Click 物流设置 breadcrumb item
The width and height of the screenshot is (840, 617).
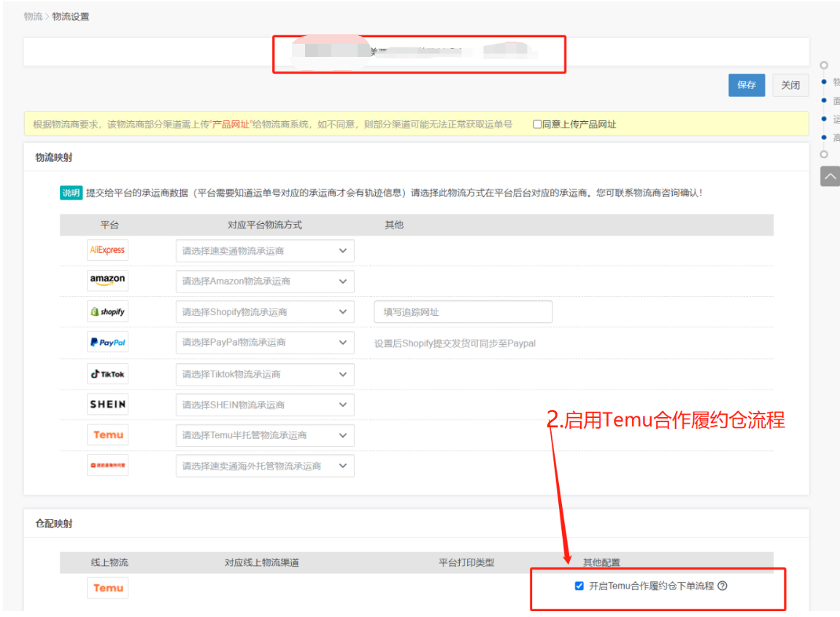[x=71, y=17]
